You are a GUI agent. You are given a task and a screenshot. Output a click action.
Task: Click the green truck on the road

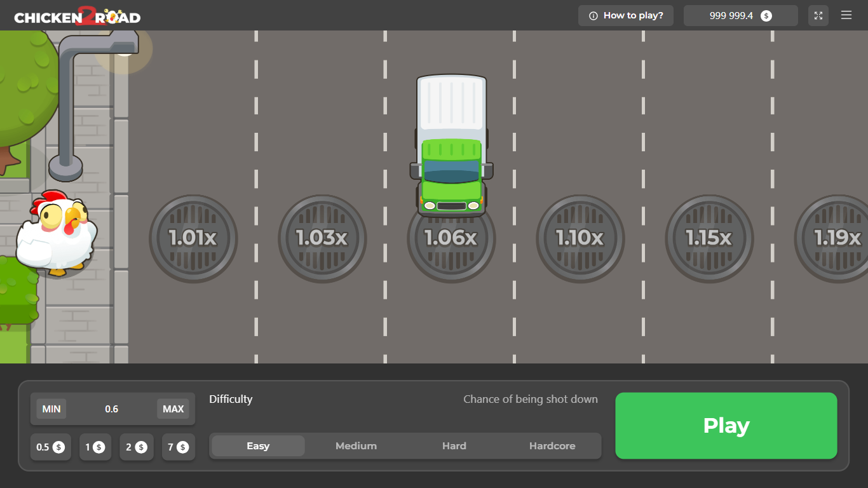click(451, 146)
